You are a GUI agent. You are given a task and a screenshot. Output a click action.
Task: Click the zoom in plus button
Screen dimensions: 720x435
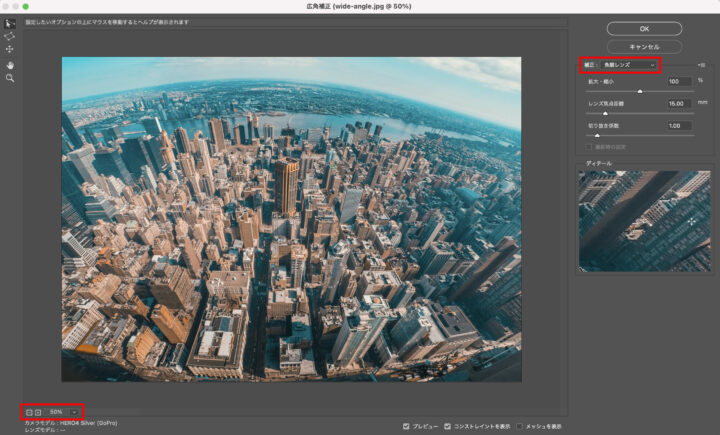(x=38, y=412)
